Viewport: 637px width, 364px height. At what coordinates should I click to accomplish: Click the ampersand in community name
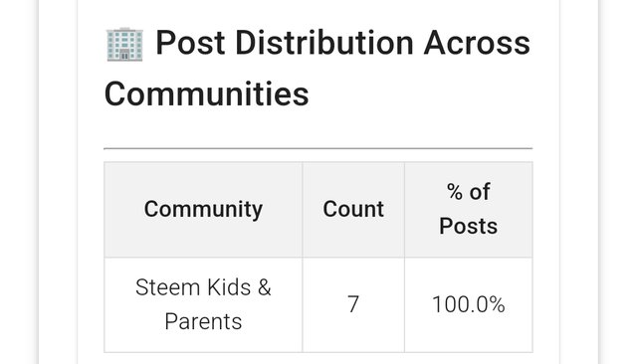point(265,287)
